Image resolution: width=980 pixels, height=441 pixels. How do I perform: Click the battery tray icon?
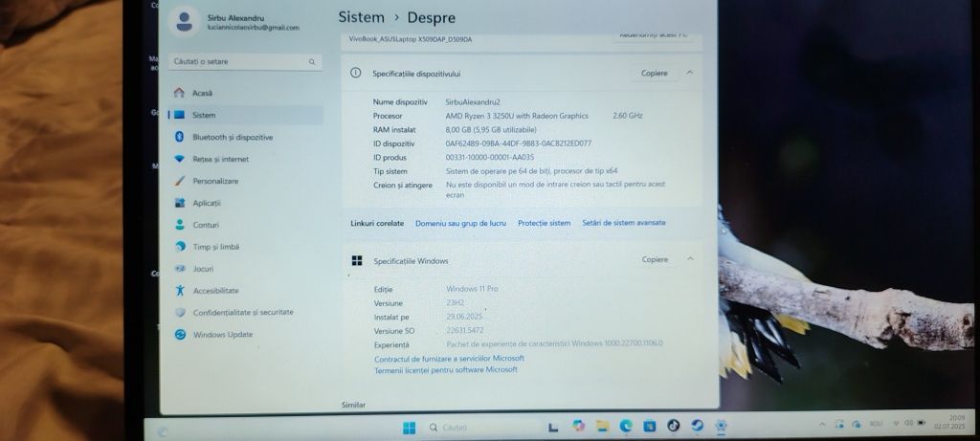coord(921,423)
